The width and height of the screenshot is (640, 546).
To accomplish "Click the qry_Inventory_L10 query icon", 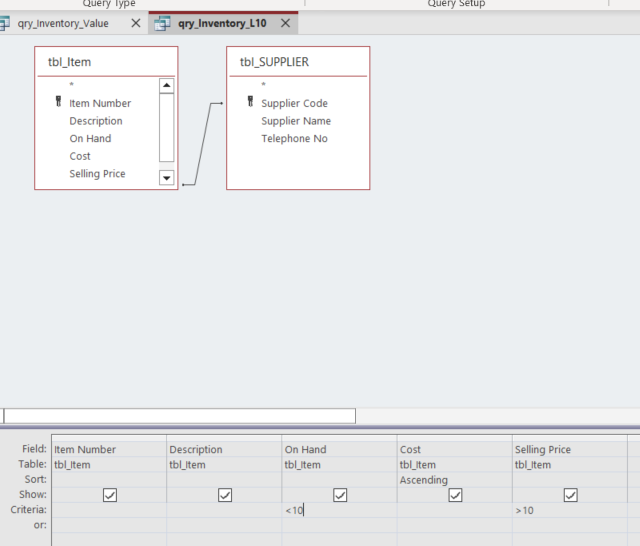I will [x=162, y=24].
